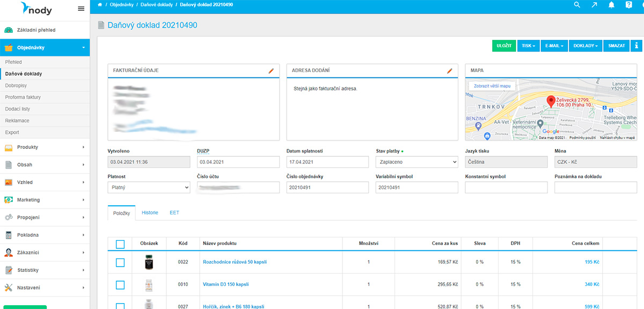Open Vitamin D3 150 kapslí product link
The width and height of the screenshot is (644, 309).
[x=225, y=284]
